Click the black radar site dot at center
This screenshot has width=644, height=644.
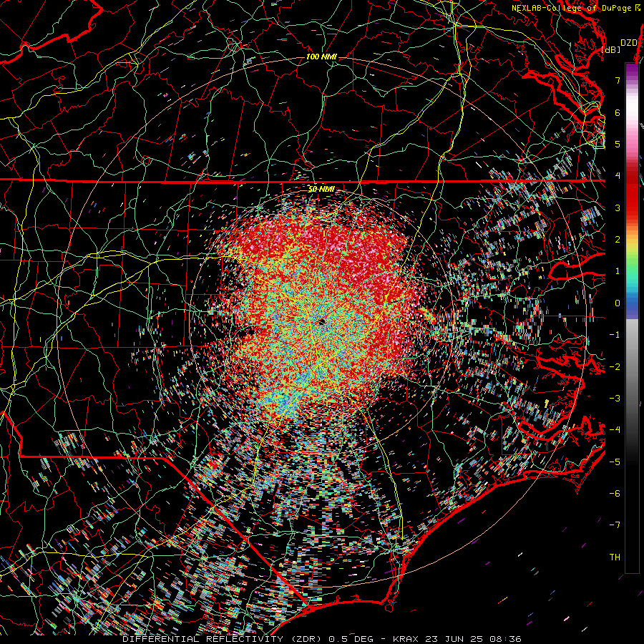point(321,321)
